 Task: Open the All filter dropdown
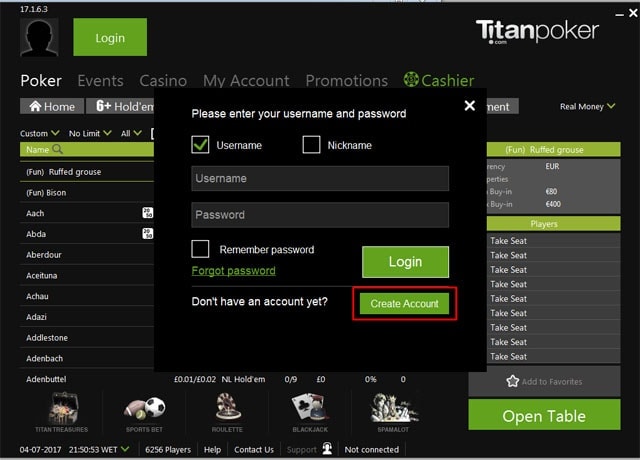tap(131, 133)
